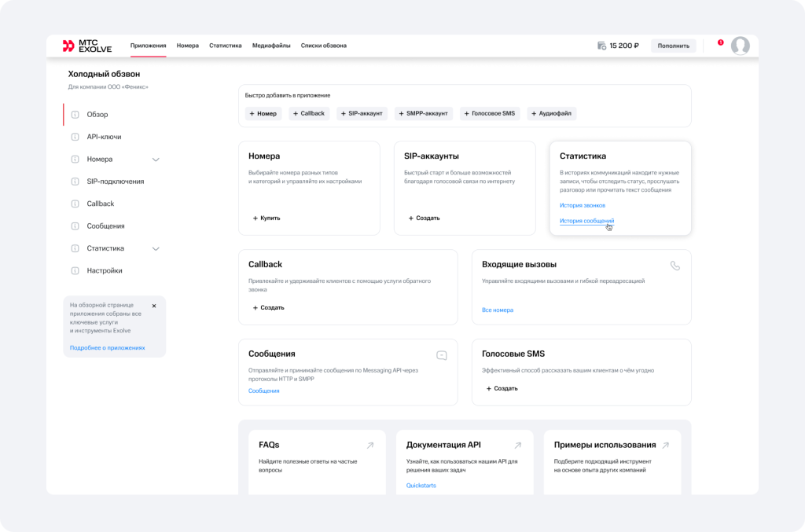Open the Документация API arrow icon

click(517, 446)
